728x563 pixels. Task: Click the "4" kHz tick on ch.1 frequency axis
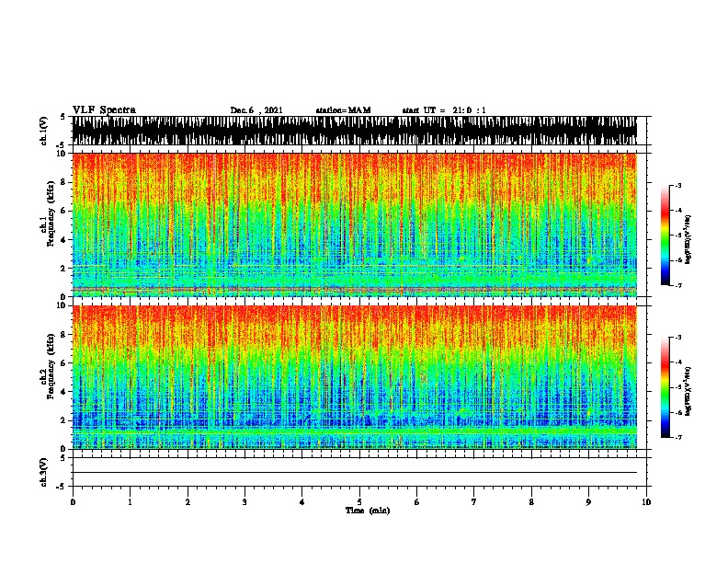pyautogui.click(x=64, y=240)
